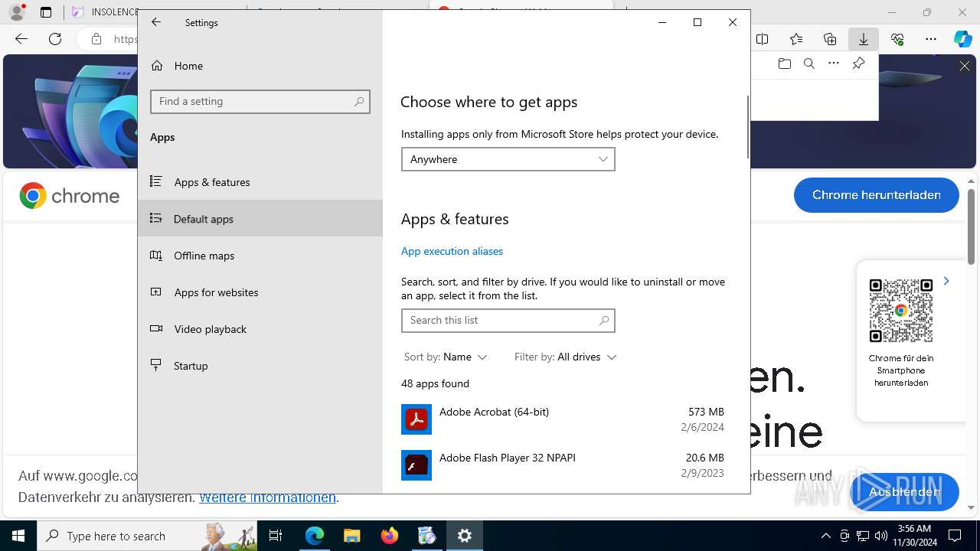Open Edge tab actions menu icon
The height and width of the screenshot is (551, 980).
(46, 12)
